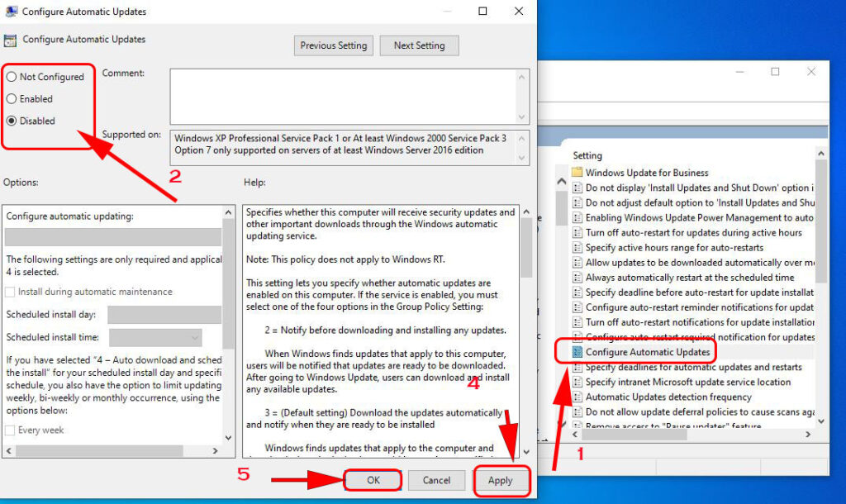Confirm changes with the OK button
The height and width of the screenshot is (504, 846).
[373, 480]
